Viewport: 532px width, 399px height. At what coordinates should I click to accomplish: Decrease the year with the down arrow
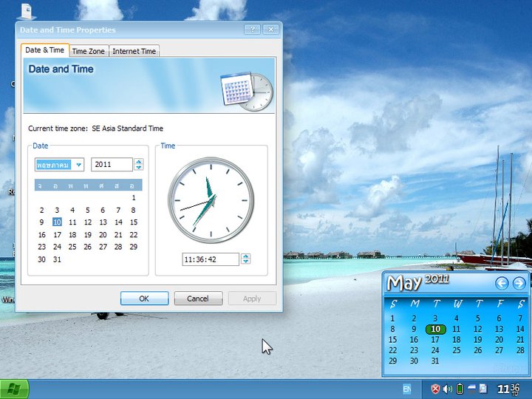pos(138,167)
